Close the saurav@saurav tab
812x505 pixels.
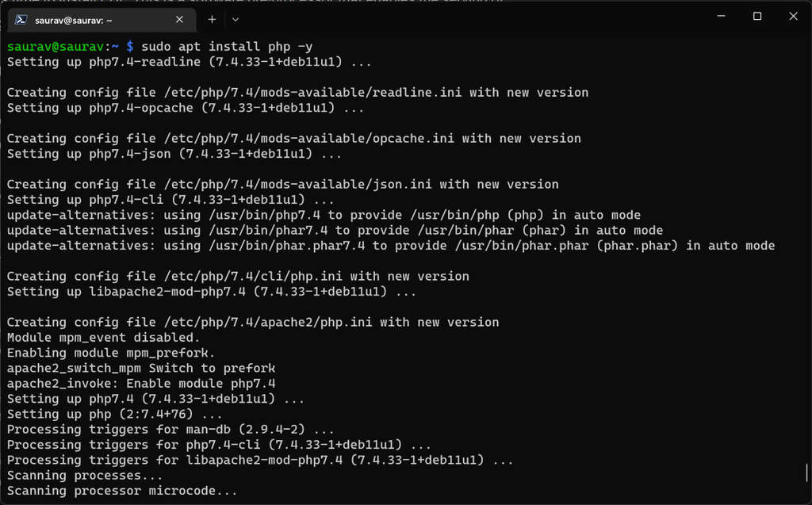pos(179,19)
